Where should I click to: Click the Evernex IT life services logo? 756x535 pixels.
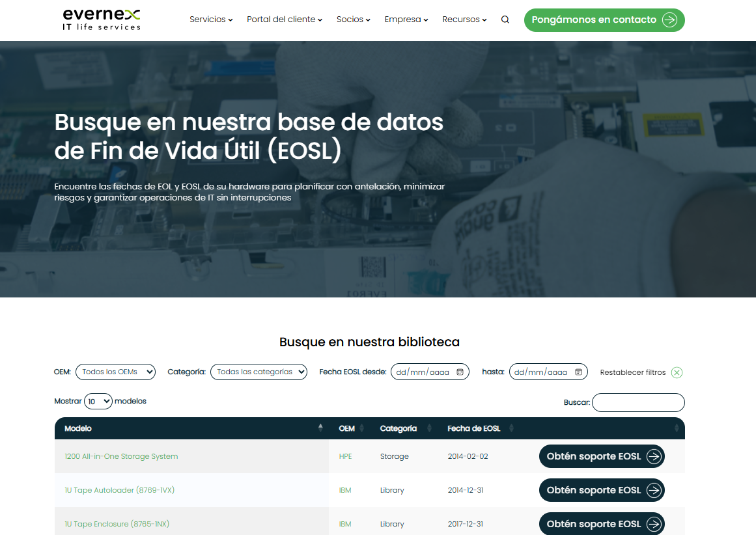101,20
